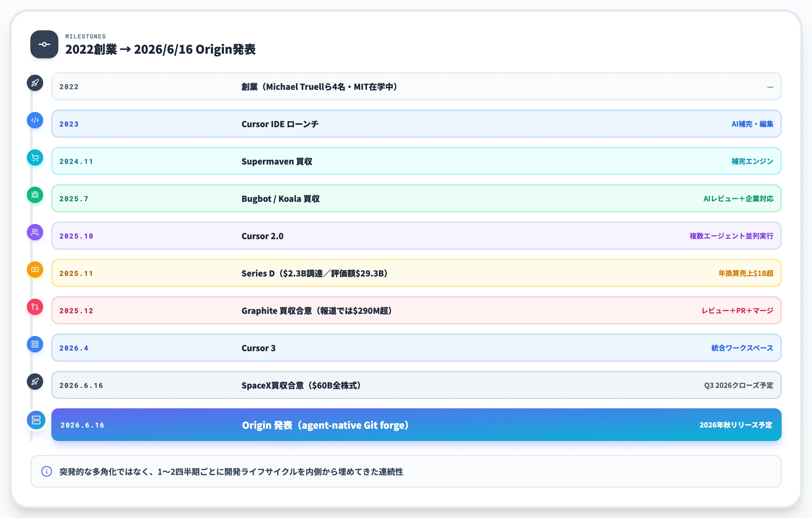Click Supermaven 買収 text
The image size is (812, 518).
[x=277, y=162]
